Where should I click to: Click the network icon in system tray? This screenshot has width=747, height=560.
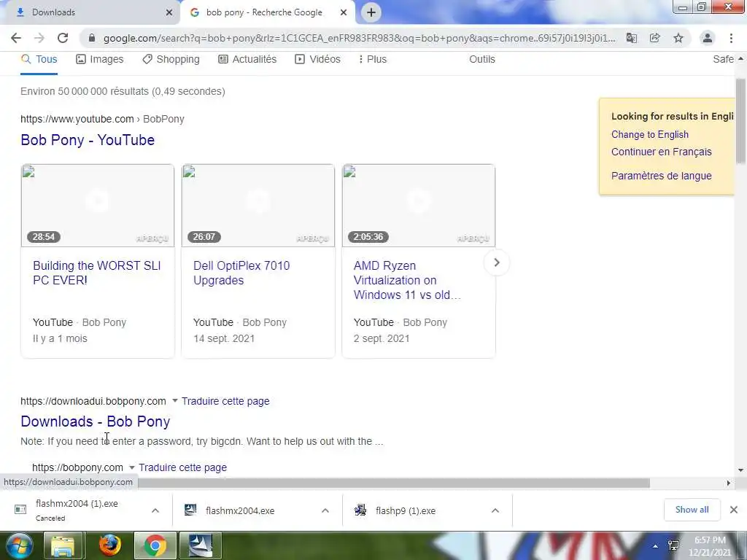(673, 545)
